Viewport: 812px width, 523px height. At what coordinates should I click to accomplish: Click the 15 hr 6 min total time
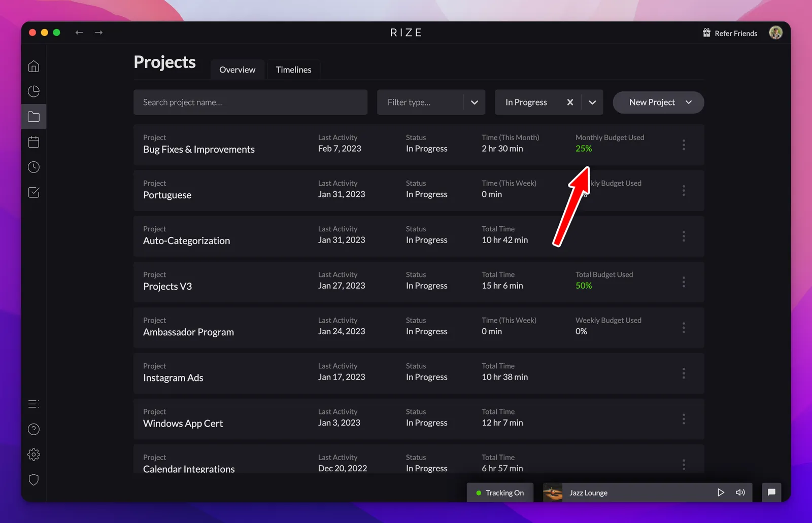click(x=502, y=286)
